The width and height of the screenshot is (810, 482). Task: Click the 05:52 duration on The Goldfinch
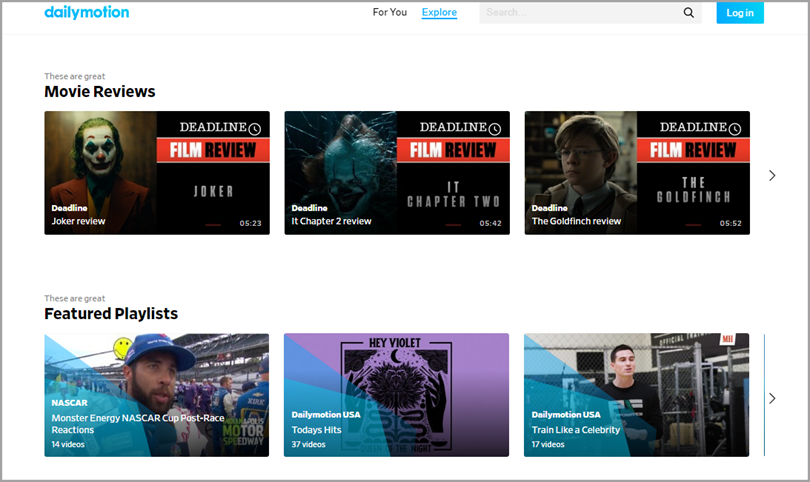(x=730, y=223)
